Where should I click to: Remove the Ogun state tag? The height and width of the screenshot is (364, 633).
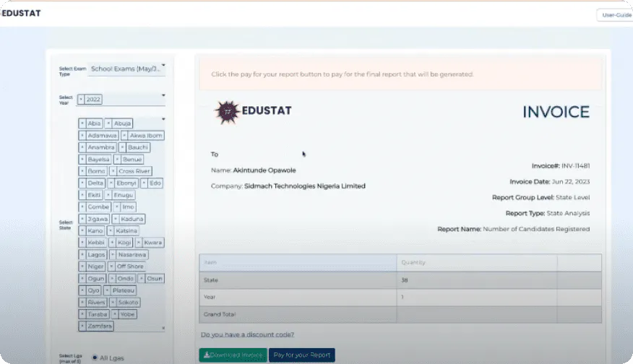(x=82, y=279)
